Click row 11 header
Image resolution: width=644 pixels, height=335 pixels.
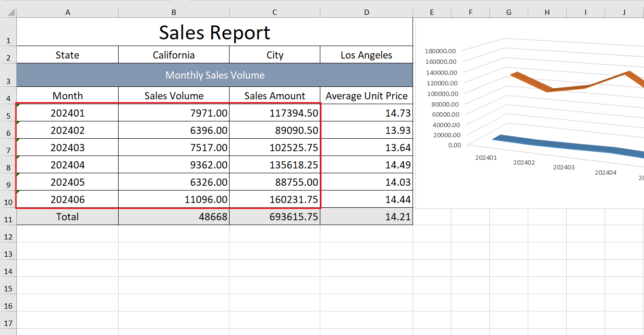click(8, 219)
